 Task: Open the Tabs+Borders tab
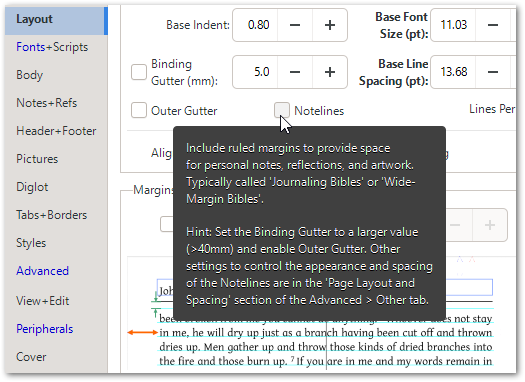[52, 215]
